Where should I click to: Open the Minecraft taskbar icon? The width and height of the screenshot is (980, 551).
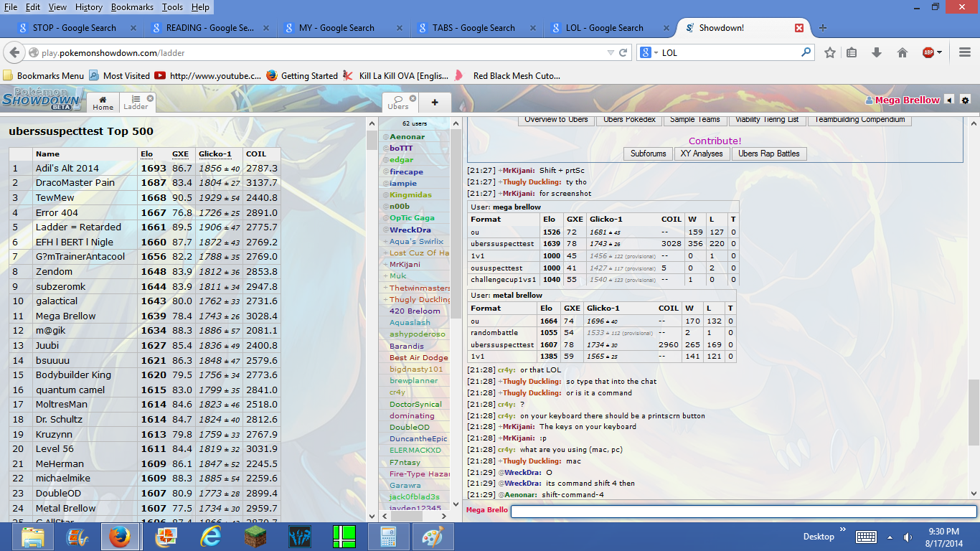[x=255, y=537]
